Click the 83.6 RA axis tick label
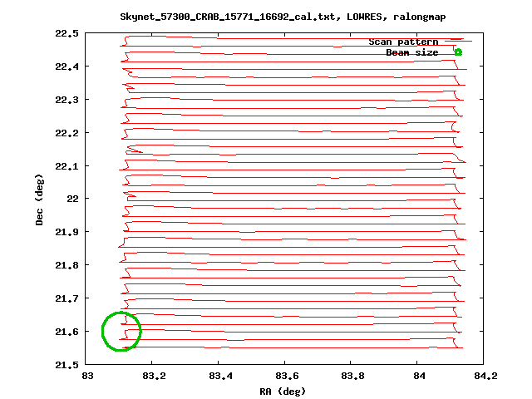The image size is (532, 399). coord(287,376)
